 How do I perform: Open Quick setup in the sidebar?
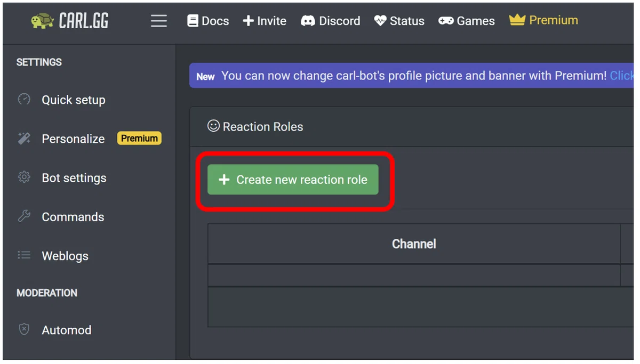click(x=74, y=100)
